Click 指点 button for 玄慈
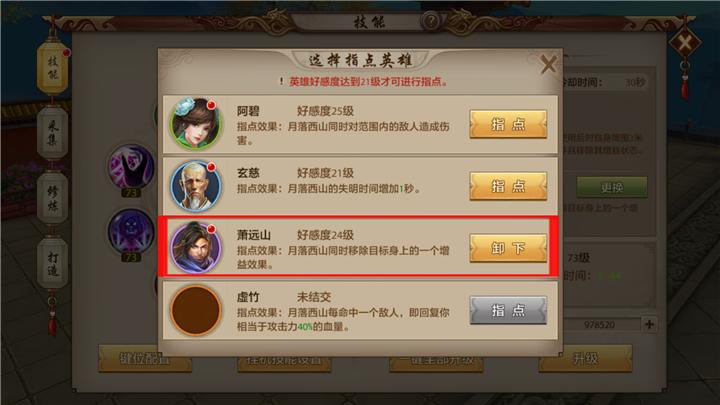The image size is (720, 405). coord(508,186)
